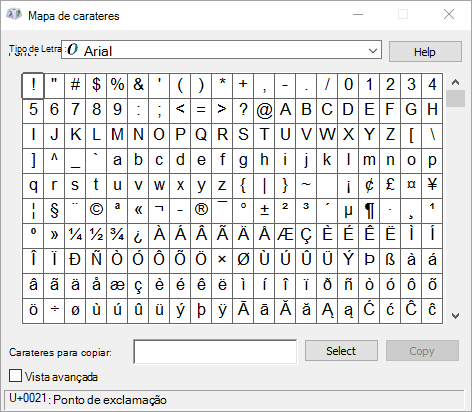Select the tilde ~ character
The height and width of the screenshot is (412, 472).
pos(306,186)
